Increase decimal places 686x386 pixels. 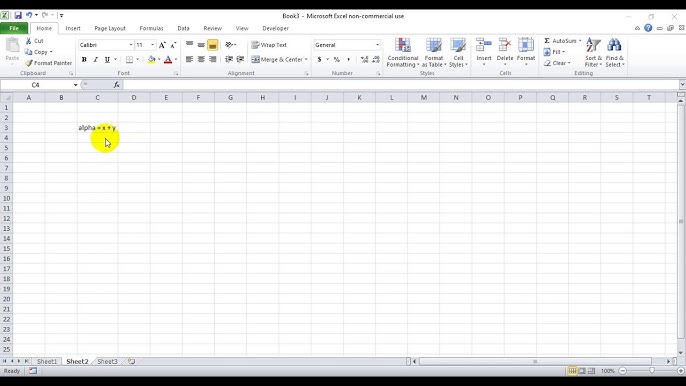pos(364,60)
